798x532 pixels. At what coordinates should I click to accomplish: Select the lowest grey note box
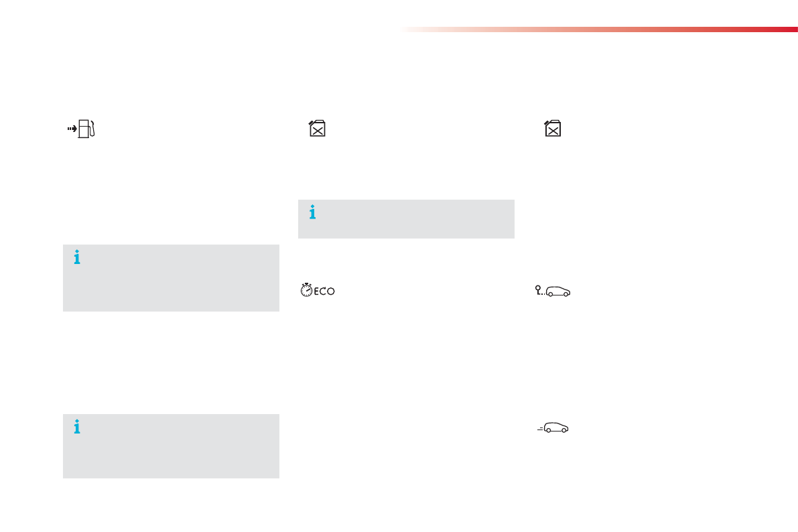pyautogui.click(x=171, y=446)
